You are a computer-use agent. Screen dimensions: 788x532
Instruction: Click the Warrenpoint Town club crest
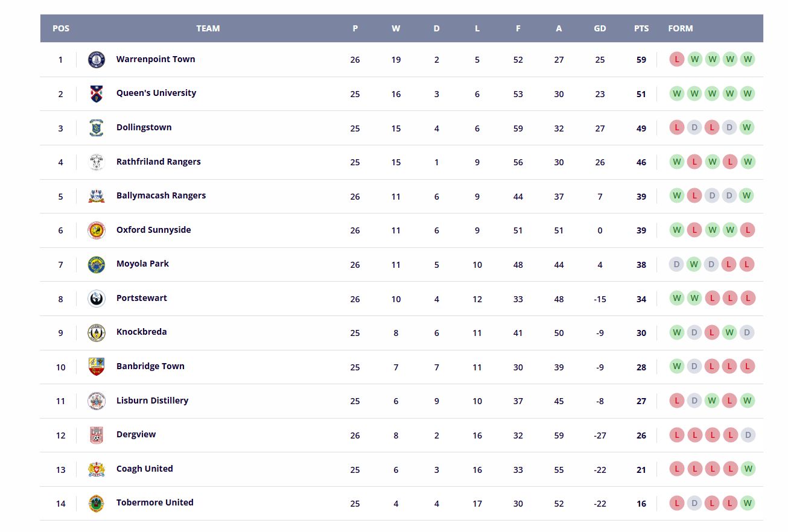pyautogui.click(x=97, y=60)
